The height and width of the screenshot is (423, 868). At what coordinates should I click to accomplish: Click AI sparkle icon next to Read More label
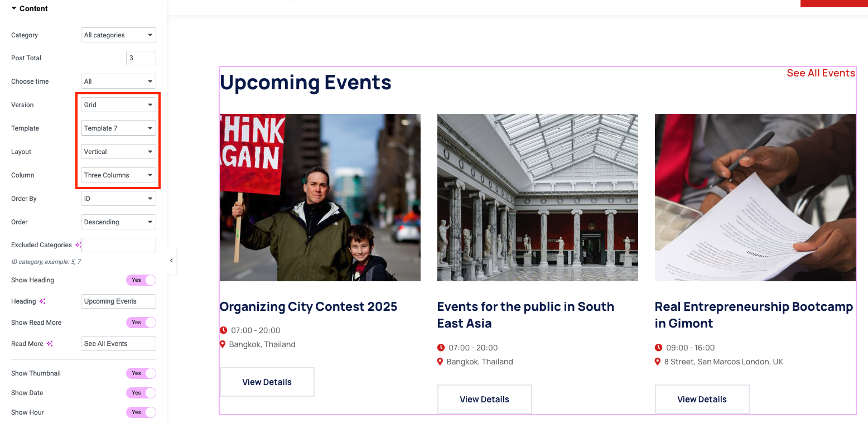pyautogui.click(x=50, y=344)
